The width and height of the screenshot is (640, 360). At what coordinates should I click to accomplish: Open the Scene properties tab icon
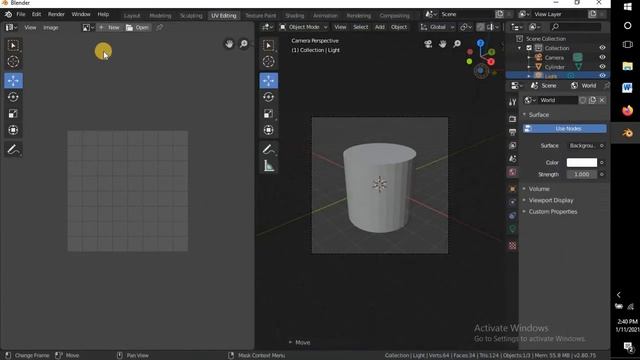[513, 159]
